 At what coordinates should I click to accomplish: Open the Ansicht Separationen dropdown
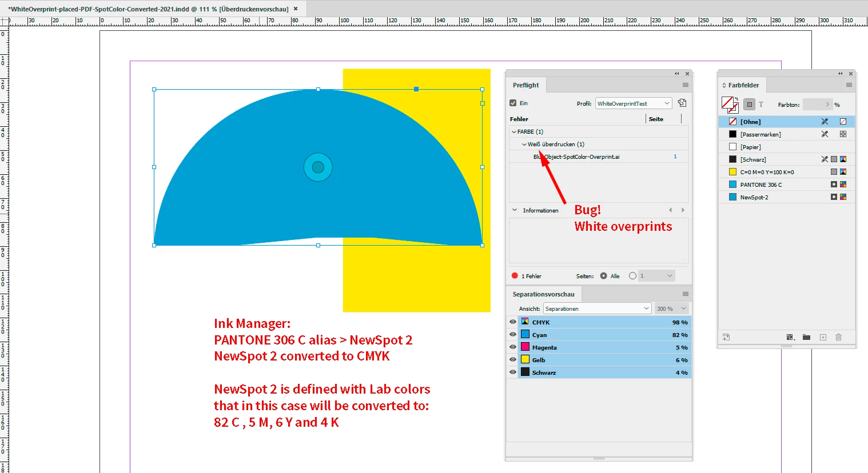tap(597, 308)
